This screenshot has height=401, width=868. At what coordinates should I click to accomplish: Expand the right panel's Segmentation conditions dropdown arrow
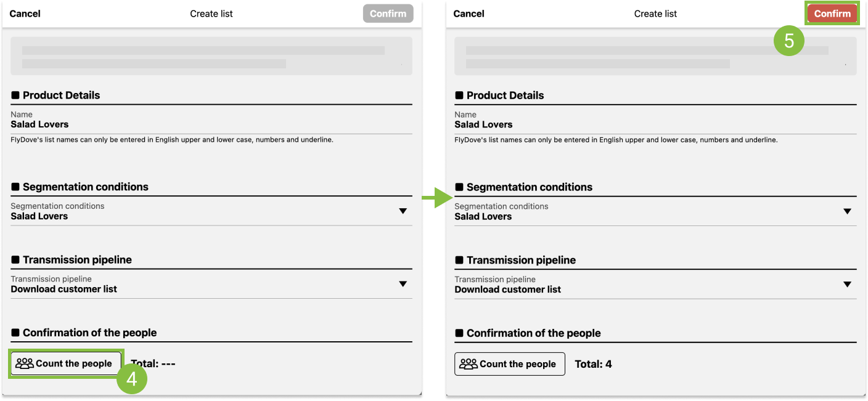tap(847, 211)
